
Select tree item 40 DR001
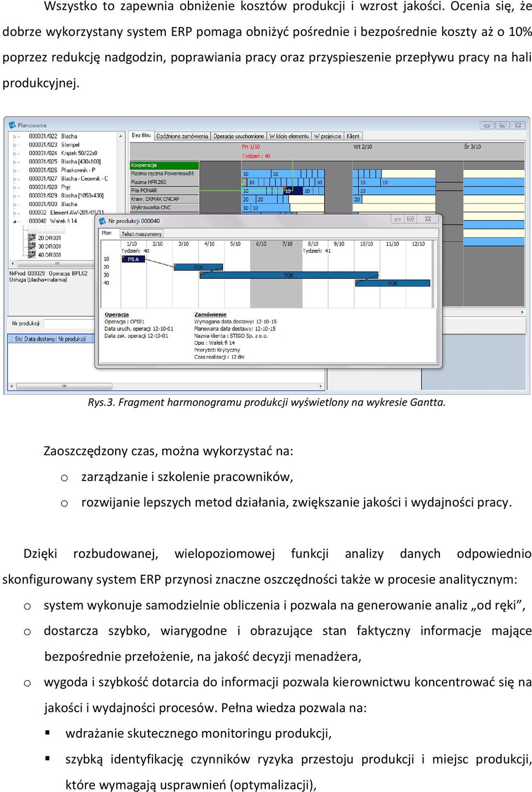coord(49,255)
